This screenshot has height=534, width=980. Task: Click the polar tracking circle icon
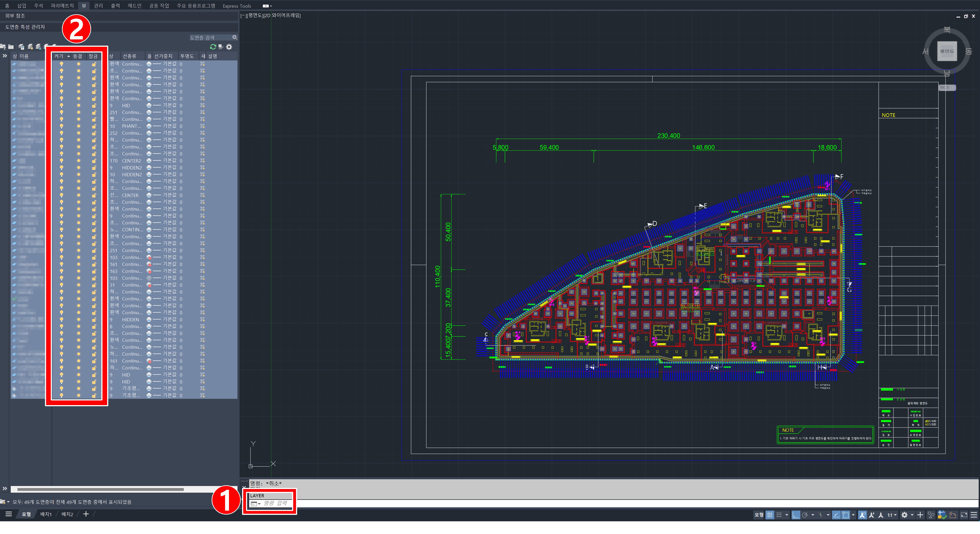[805, 515]
